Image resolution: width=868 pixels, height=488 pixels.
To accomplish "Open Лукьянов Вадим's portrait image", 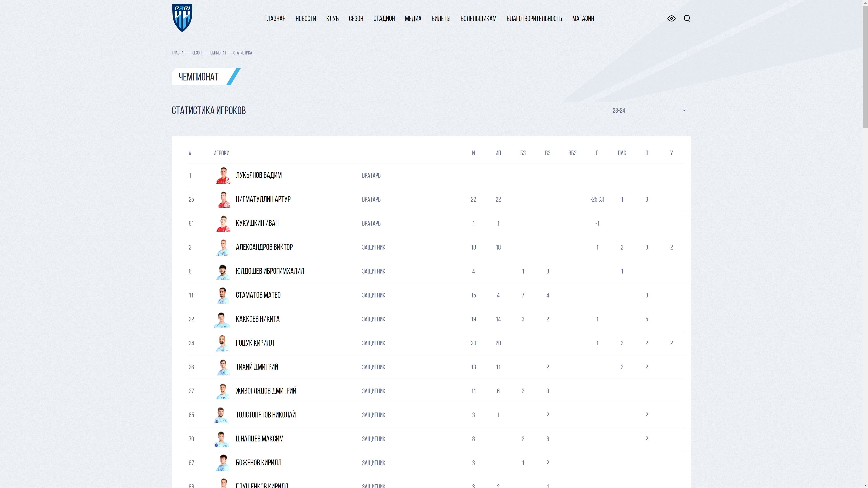I will coord(223,175).
